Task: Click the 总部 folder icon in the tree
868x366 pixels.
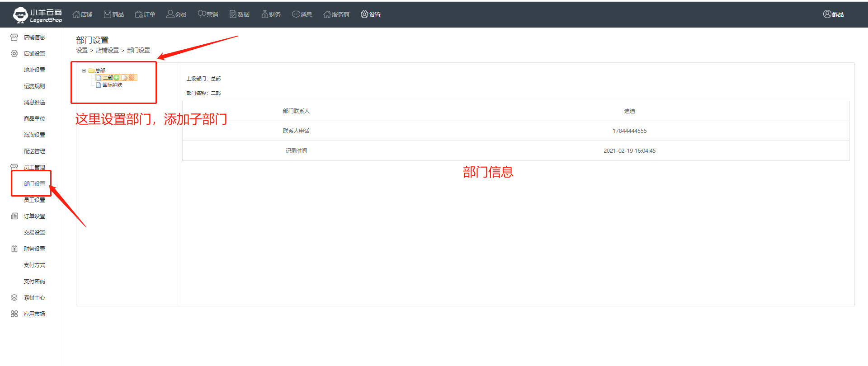Action: pos(91,70)
